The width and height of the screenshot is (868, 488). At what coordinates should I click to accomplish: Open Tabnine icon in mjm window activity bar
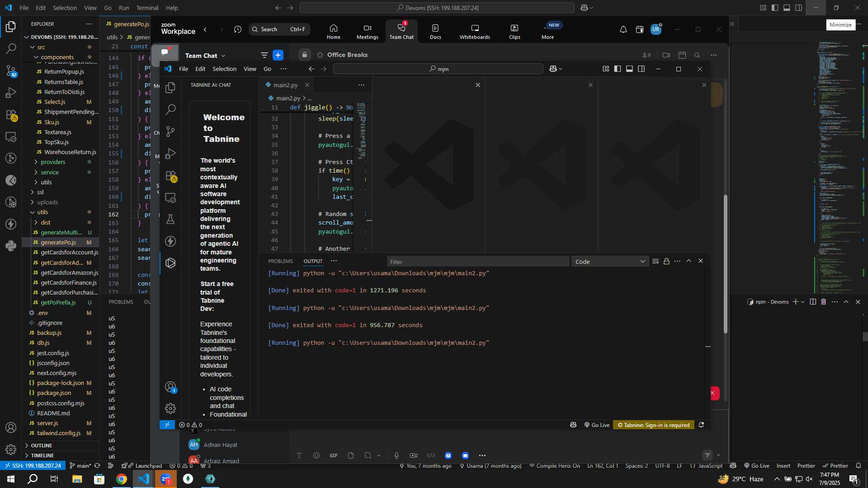tap(170, 263)
